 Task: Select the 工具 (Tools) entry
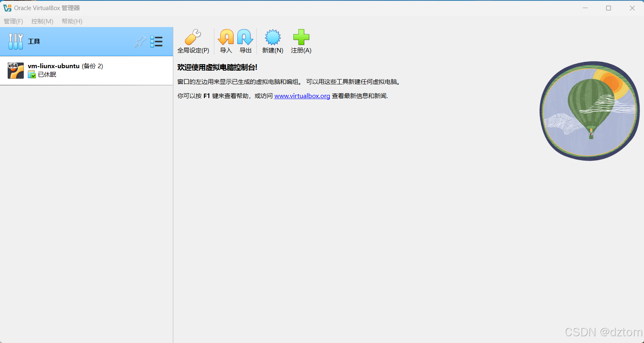87,42
